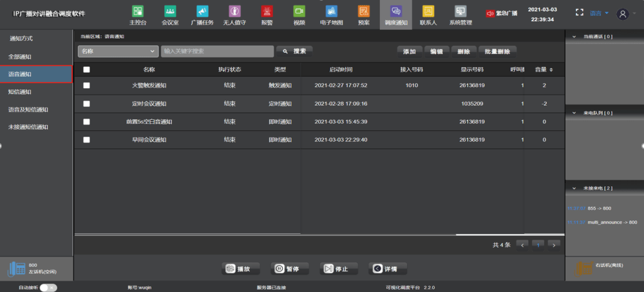The width and height of the screenshot is (644, 292).
Task: Open the 会议室 meeting room icon
Action: coord(170,11)
